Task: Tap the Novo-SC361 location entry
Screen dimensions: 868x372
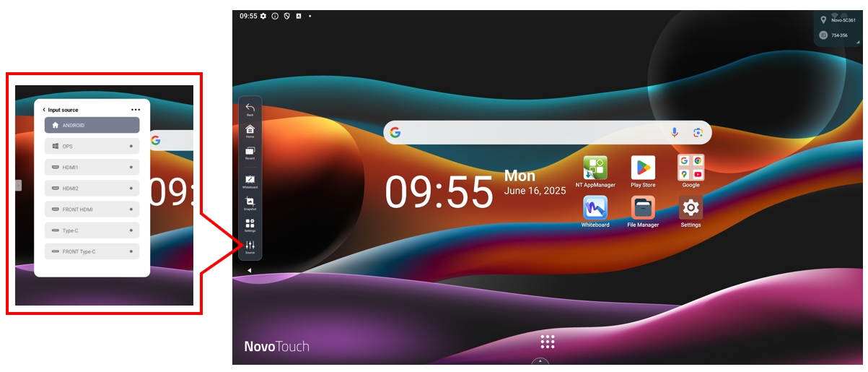Action: click(838, 20)
